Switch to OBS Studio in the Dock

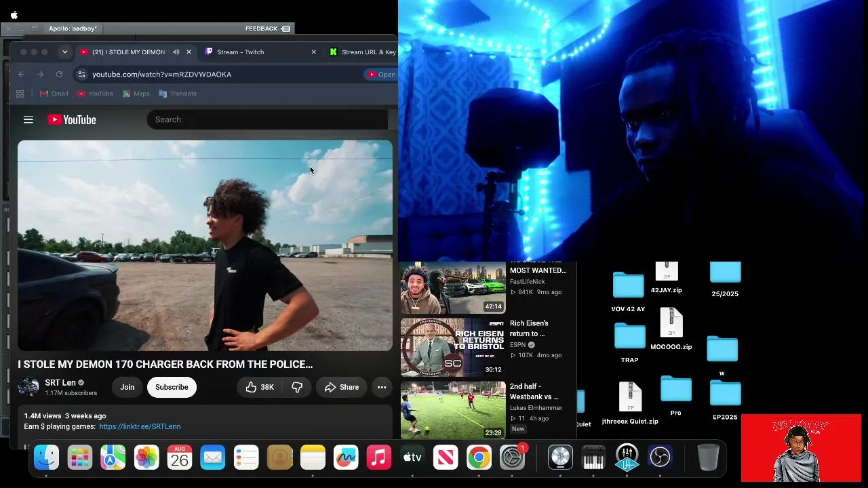(660, 457)
